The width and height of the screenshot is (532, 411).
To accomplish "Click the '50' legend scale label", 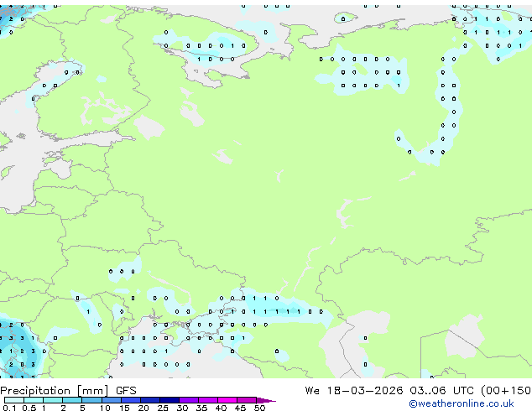I will 259,408.
